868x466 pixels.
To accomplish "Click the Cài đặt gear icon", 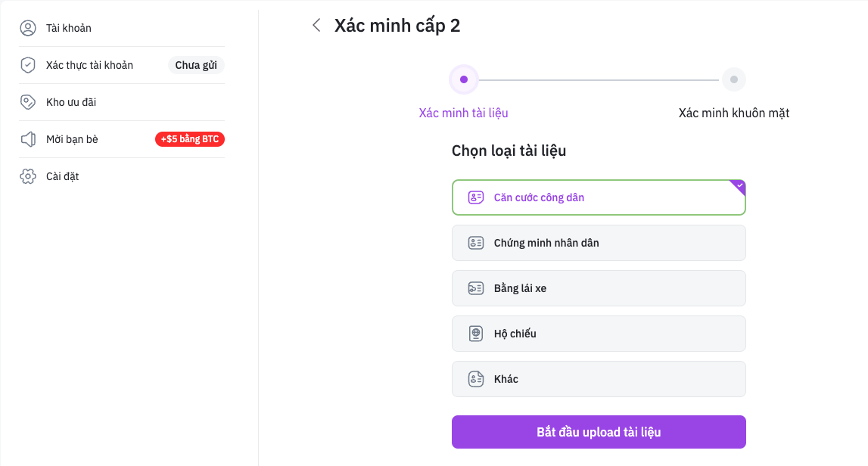I will point(28,176).
